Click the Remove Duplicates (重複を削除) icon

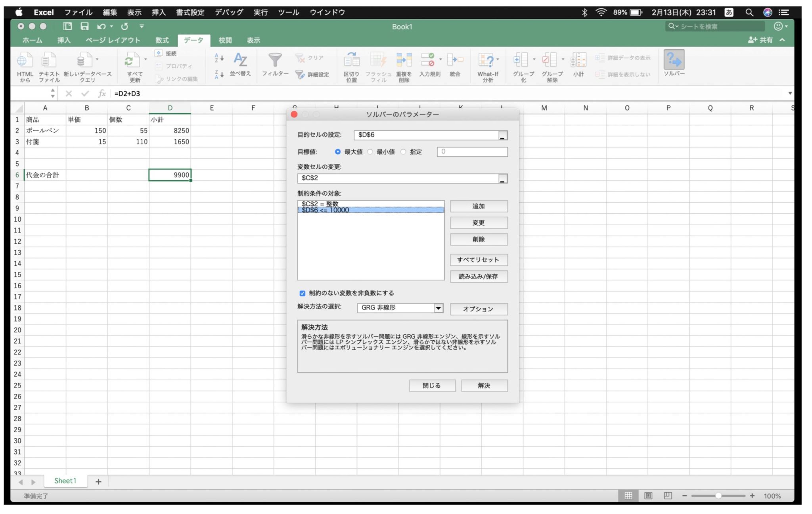point(404,61)
